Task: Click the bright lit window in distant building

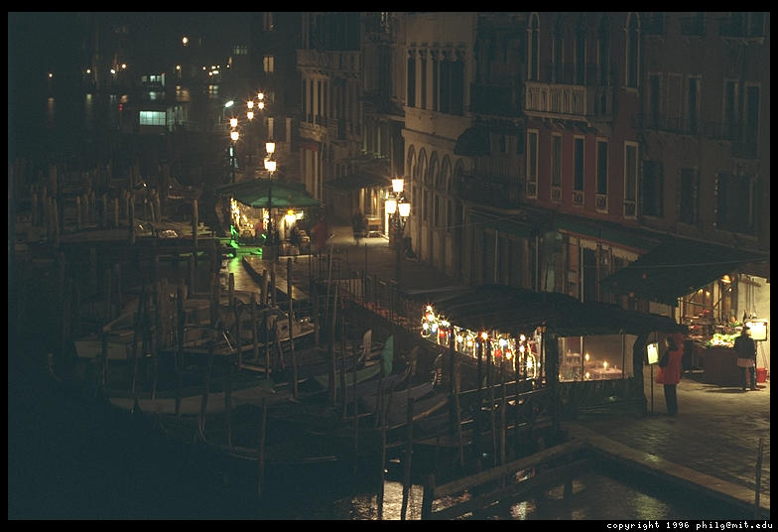Action: [x=152, y=118]
